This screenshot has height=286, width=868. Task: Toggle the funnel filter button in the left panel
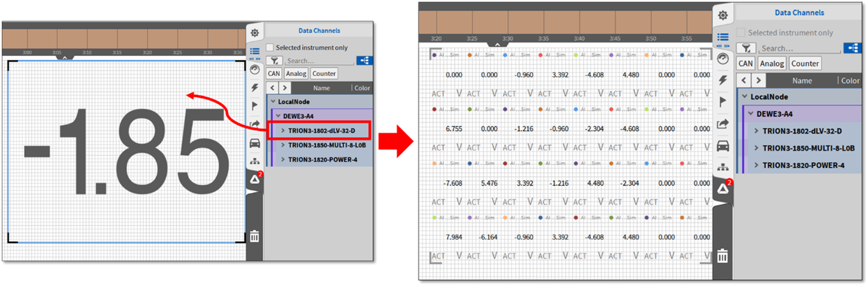tap(274, 61)
